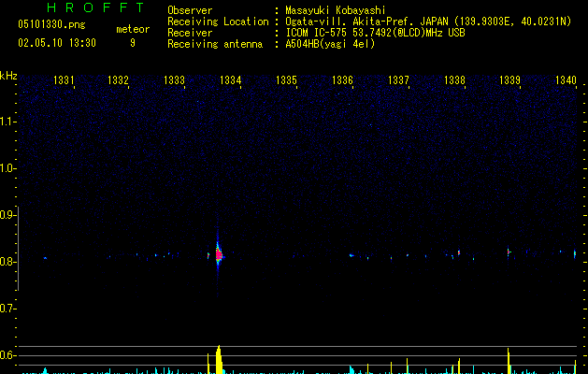
Task: Click the 0.9 kHz axis label
Action: [x=7, y=215]
